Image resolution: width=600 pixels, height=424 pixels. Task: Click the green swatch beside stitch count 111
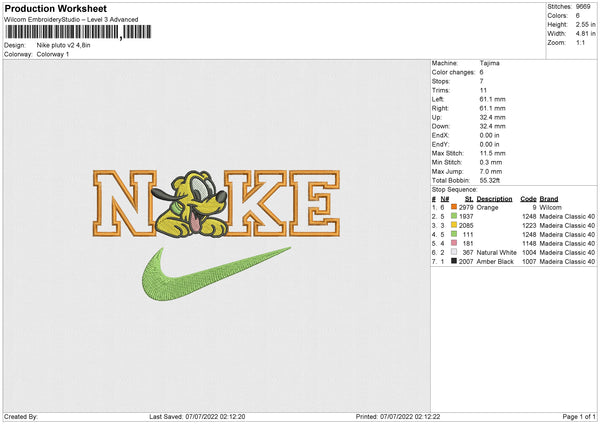(x=454, y=234)
